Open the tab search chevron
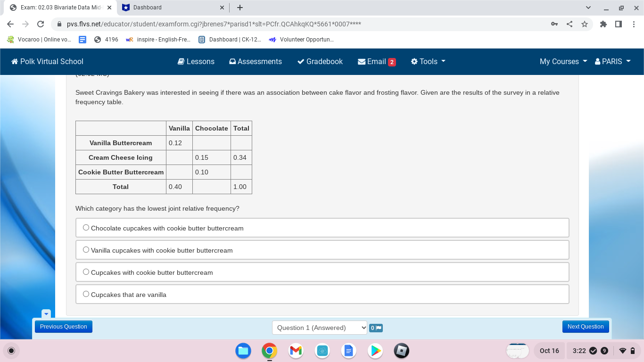Image resolution: width=644 pixels, height=362 pixels. (588, 8)
